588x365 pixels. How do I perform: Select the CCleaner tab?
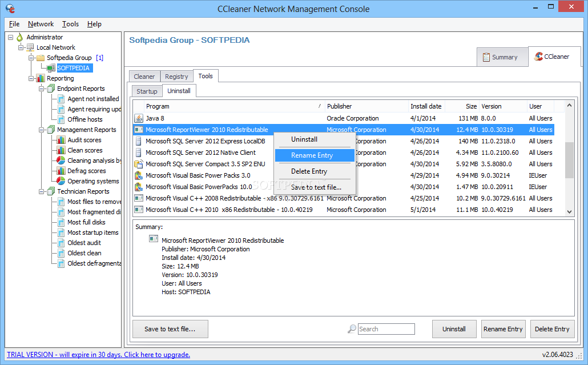(554, 57)
